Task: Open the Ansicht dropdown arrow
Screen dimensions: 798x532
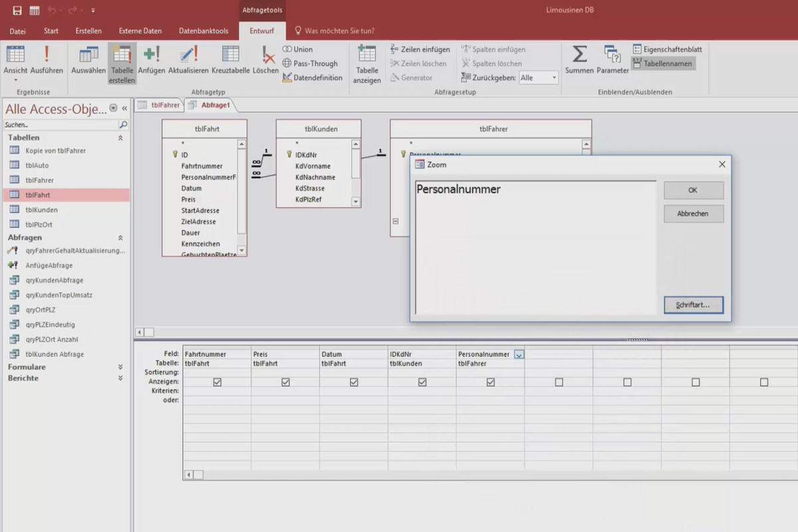Action: tap(15, 80)
